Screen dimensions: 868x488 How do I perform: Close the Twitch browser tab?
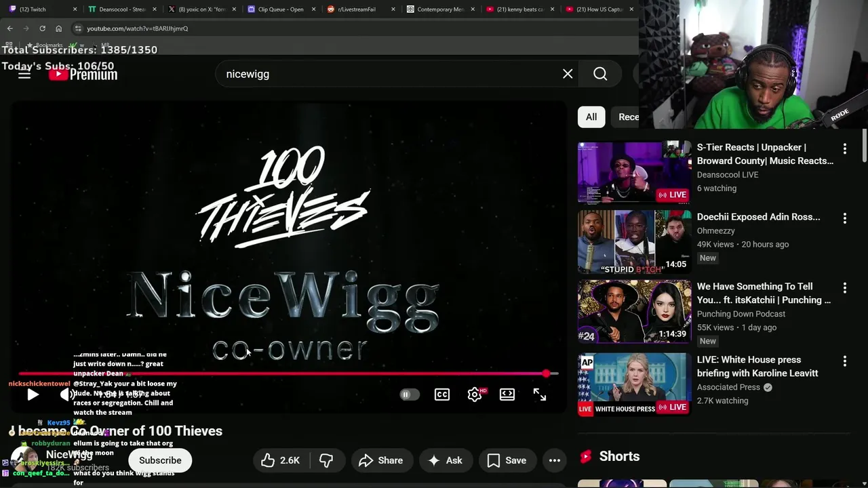coord(75,9)
